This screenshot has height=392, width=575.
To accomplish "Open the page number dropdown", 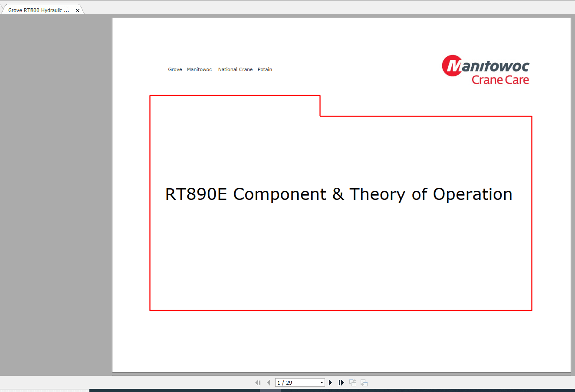I will click(322, 382).
